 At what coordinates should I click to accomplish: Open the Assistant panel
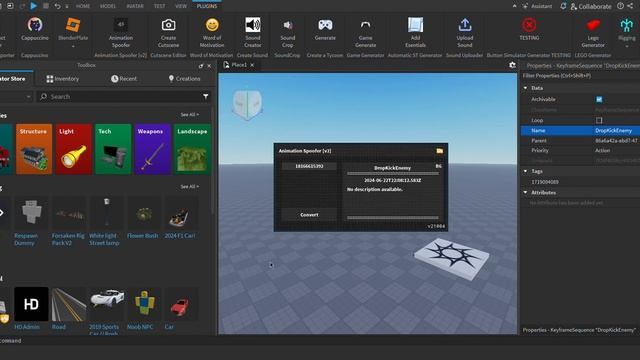[x=538, y=6]
